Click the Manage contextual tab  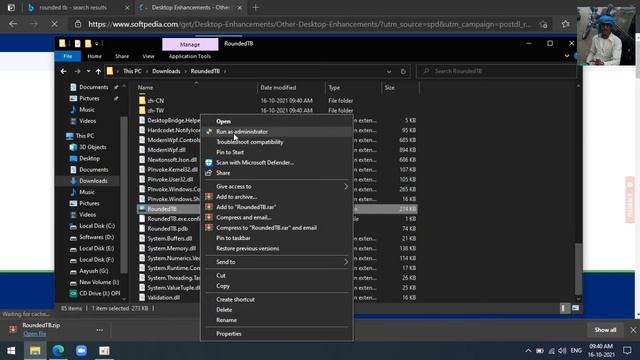pos(190,44)
